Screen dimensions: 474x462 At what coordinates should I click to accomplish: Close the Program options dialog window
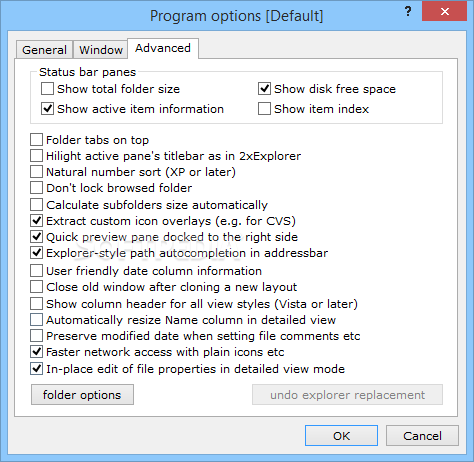coord(444,12)
